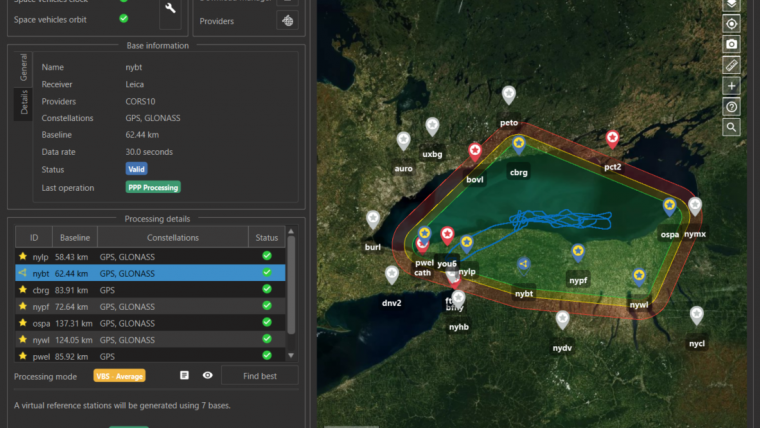Toggle visibility with the eye icon
The height and width of the screenshot is (428, 760).
coord(207,375)
